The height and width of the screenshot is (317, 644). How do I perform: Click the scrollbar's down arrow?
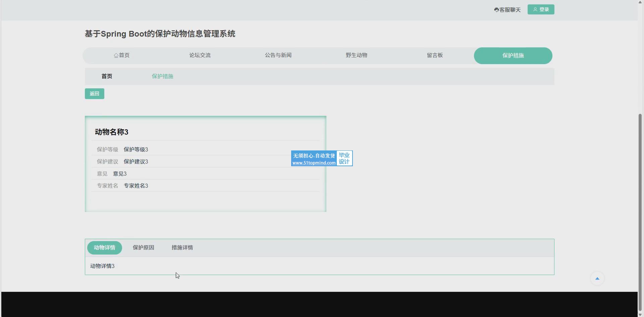point(640,314)
